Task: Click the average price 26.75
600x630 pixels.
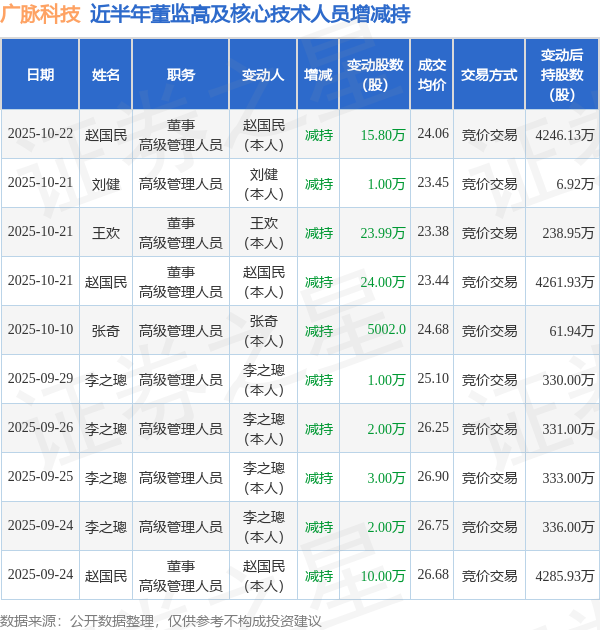Action: [433, 526]
